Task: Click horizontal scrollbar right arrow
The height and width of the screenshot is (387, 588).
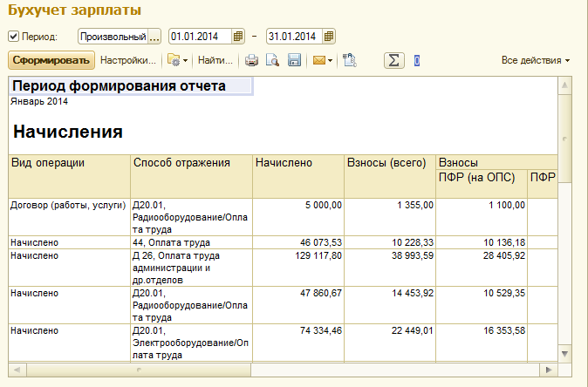Action: click(x=548, y=370)
